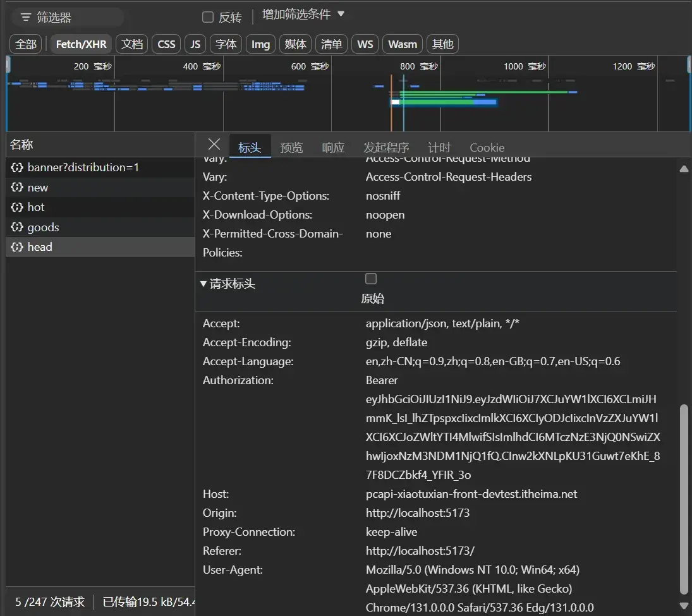
Task: Click the Accept-Encoding value gzip, deflate
Action: [x=396, y=342]
